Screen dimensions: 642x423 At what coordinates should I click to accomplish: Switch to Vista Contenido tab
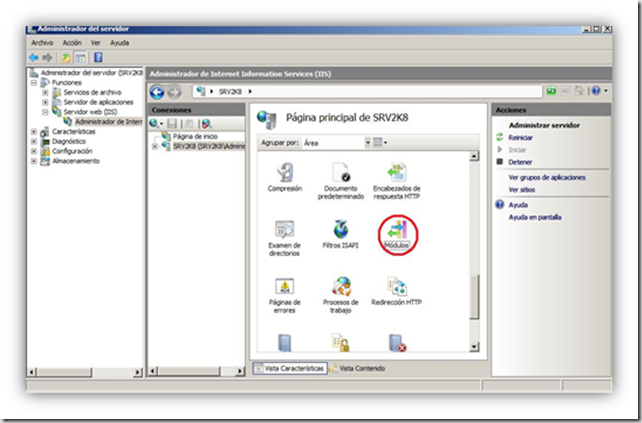[x=357, y=369]
